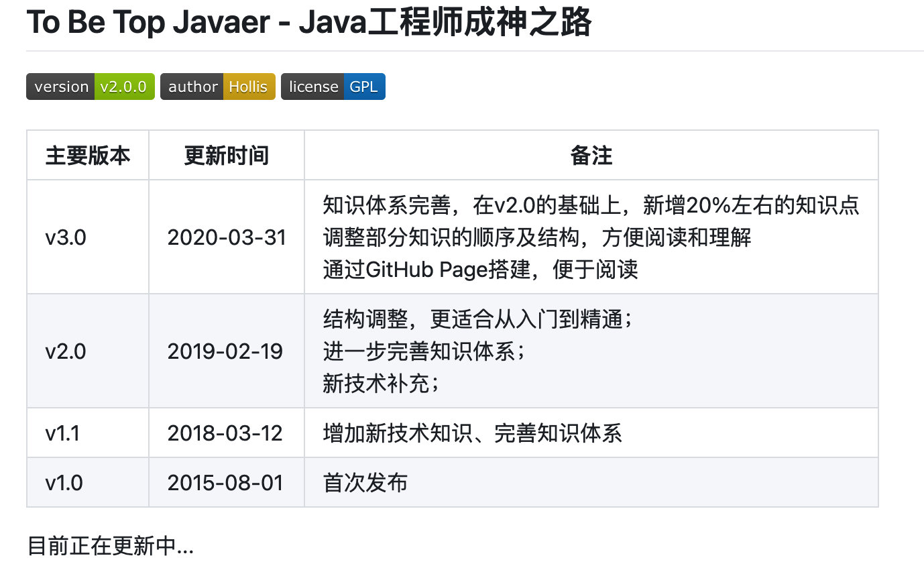Click the dark 'license' label on the badge
This screenshot has width=924, height=566.
pos(312,87)
